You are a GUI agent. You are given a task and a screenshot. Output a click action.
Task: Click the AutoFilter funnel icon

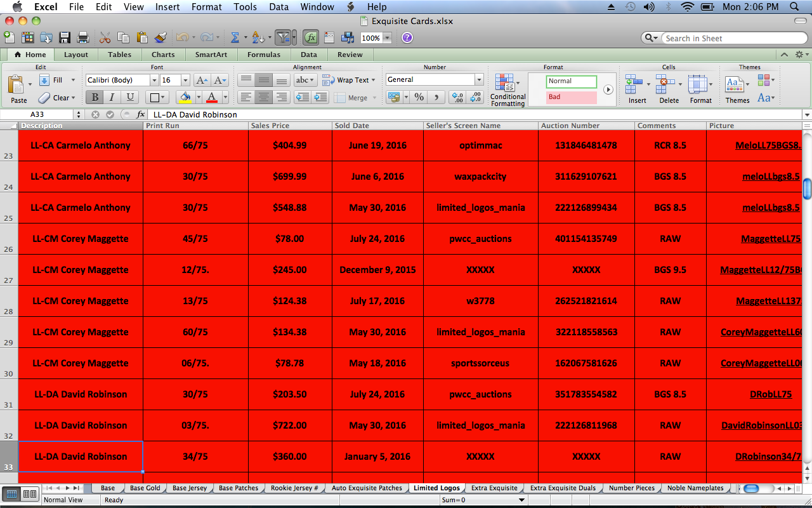point(283,38)
